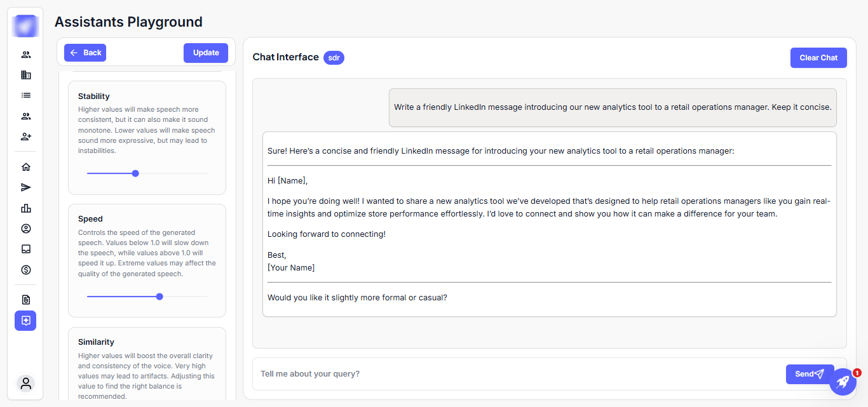The width and height of the screenshot is (868, 407).
Task: Select the highlighted assistants playground sidebar icon
Action: coord(25,321)
